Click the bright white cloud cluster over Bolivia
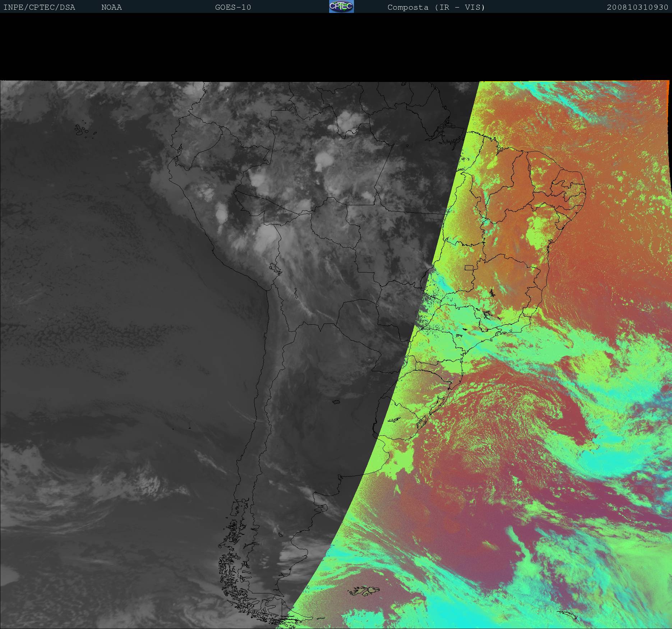672x629 pixels. (268, 235)
